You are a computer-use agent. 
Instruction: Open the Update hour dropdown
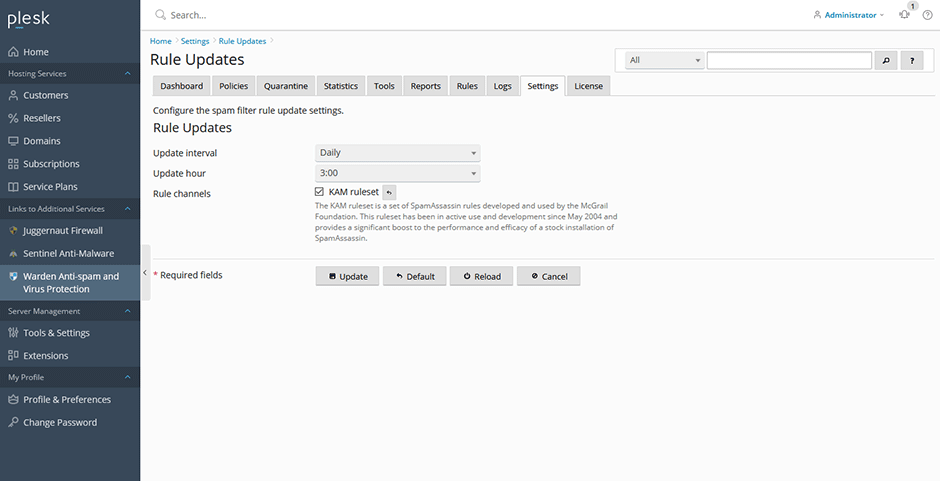[x=397, y=173]
